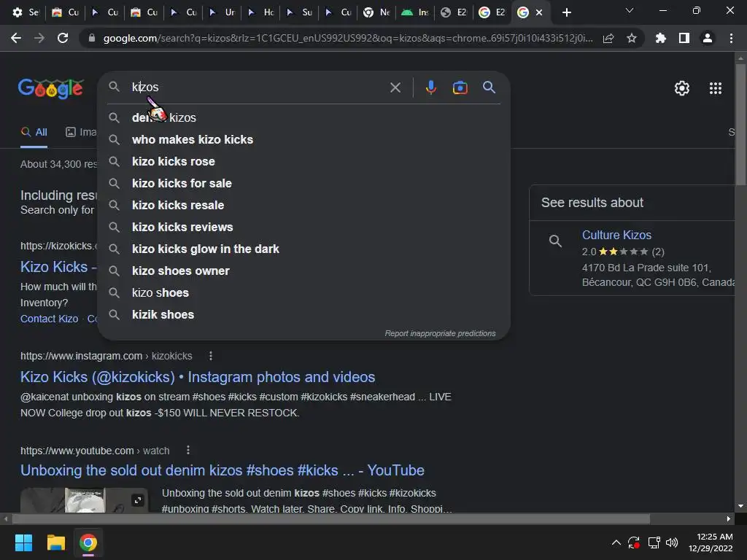
Task: Go back to the previous page
Action: [x=16, y=38]
